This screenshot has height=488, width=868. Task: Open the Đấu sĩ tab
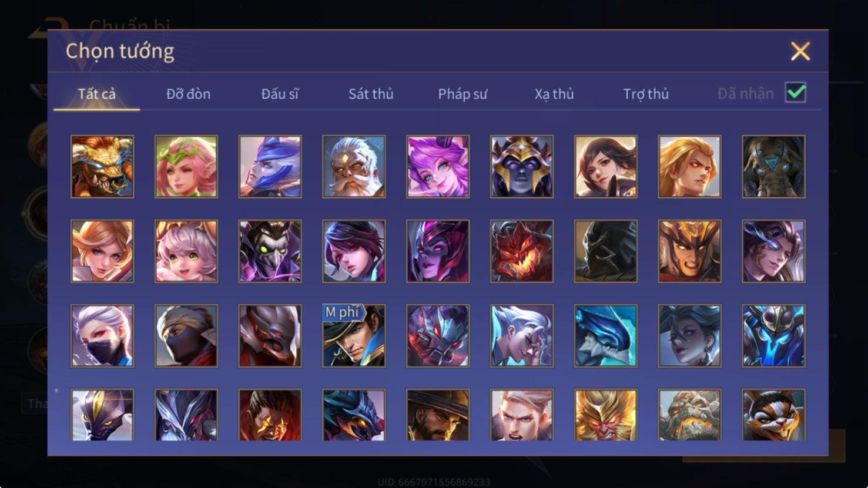coord(280,94)
